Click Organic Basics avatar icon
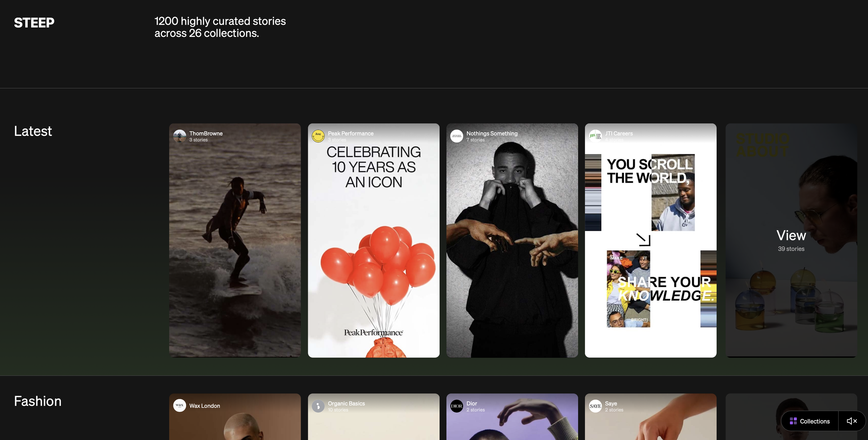 (x=318, y=406)
